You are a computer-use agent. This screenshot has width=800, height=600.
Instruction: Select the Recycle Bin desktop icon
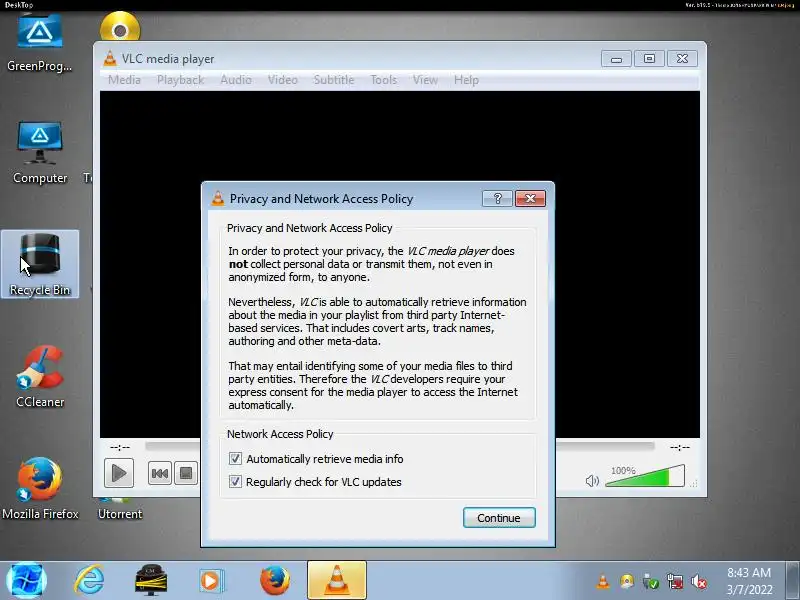(x=40, y=264)
